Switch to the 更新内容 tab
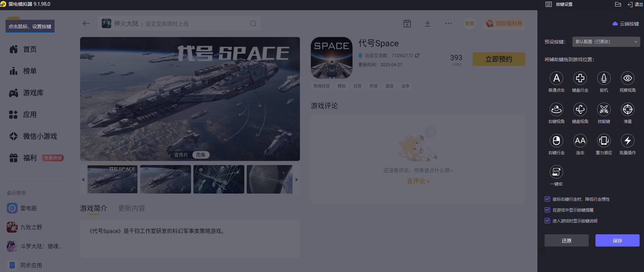This screenshot has width=644, height=272. tap(132, 208)
